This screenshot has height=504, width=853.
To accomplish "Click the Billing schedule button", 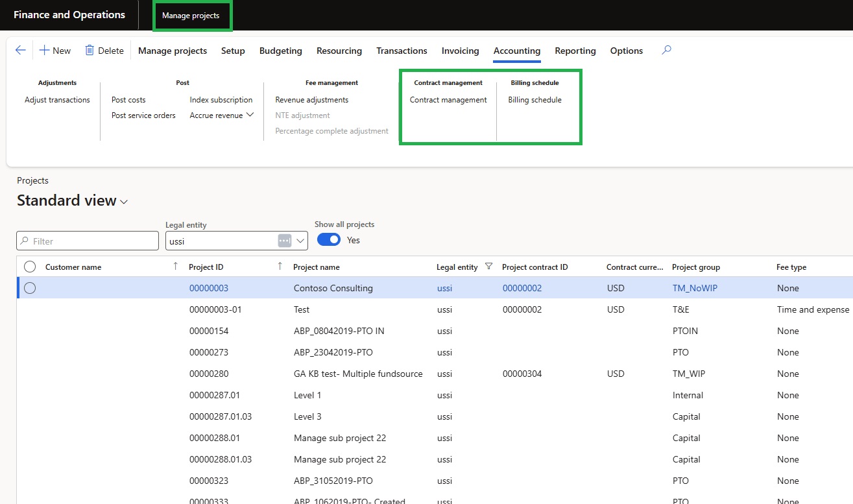I will [x=535, y=100].
